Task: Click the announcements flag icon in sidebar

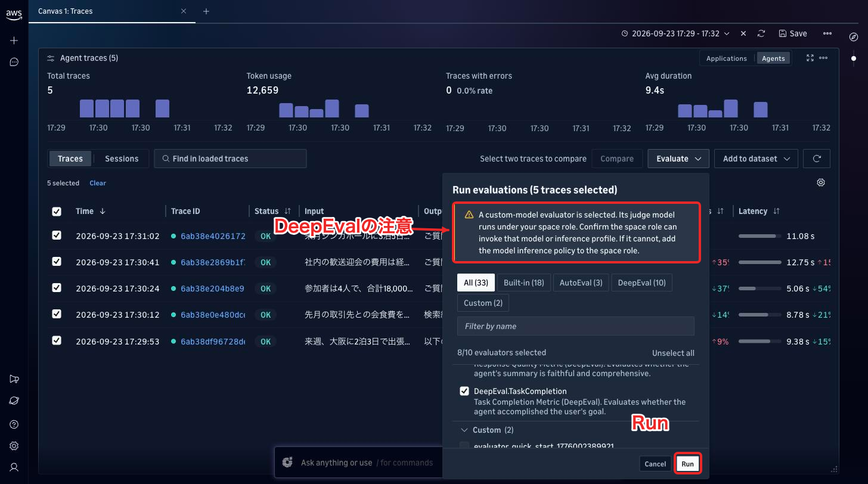Action: click(14, 379)
